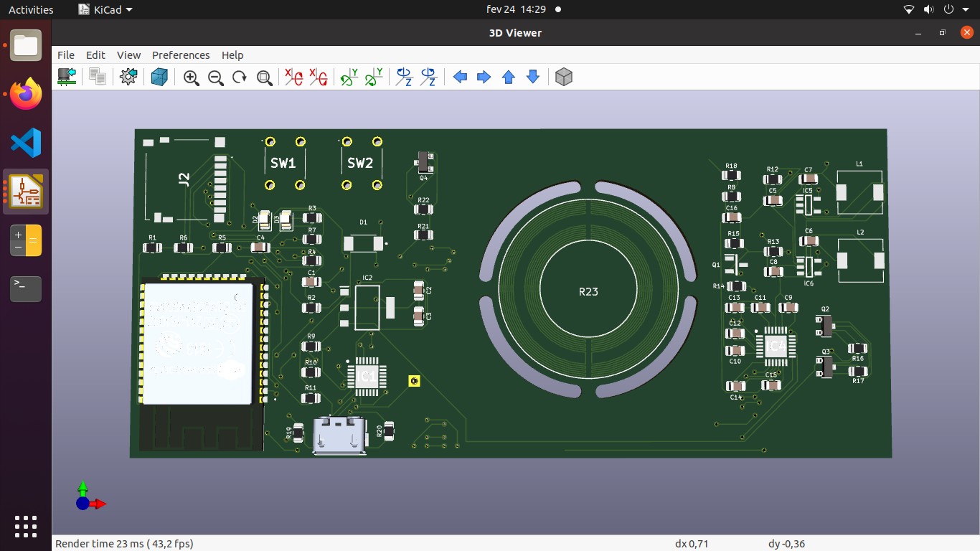The image size is (980, 551).
Task: Open Activities overview
Action: click(x=31, y=9)
